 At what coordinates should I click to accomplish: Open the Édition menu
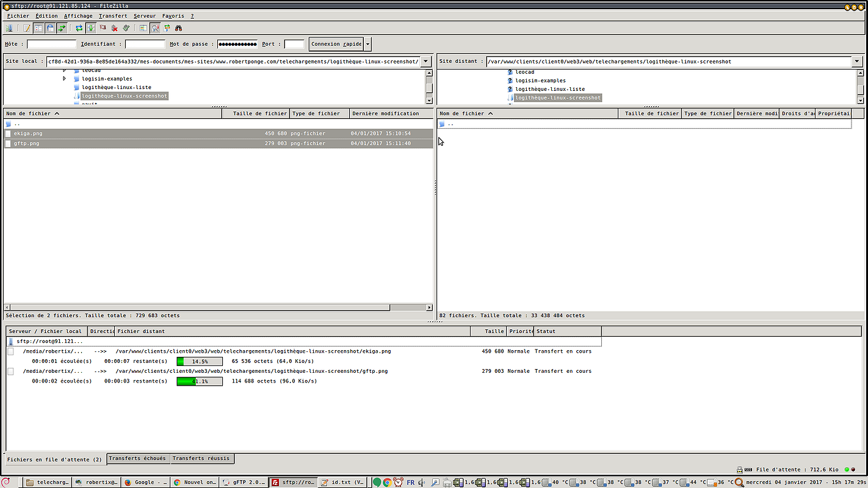tap(46, 16)
